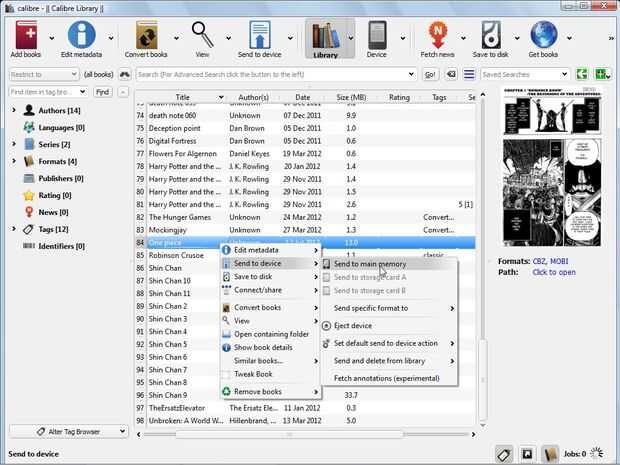Expand the Series tree node
Screen dimensions: 620x465
coord(14,144)
